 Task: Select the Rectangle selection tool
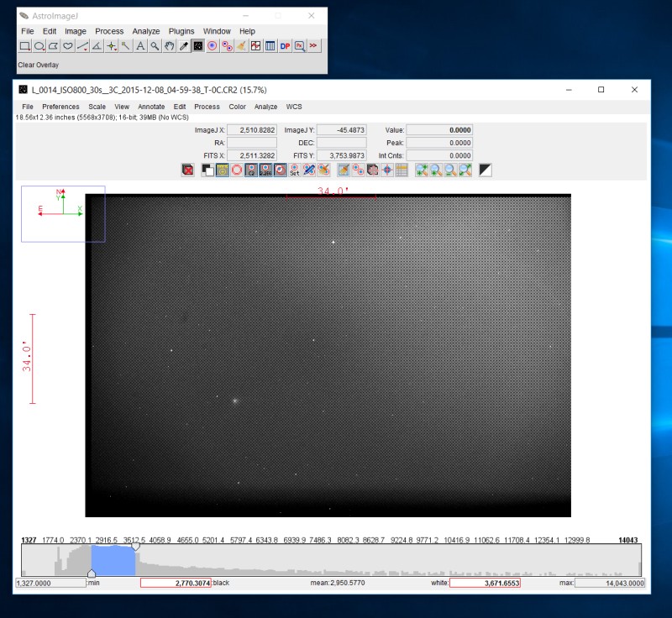[x=25, y=46]
